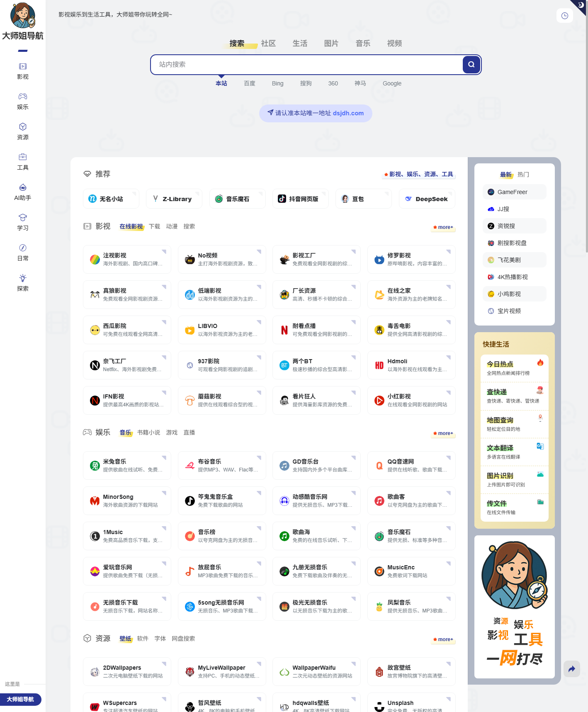Open 影视 in the left sidebar

[23, 71]
